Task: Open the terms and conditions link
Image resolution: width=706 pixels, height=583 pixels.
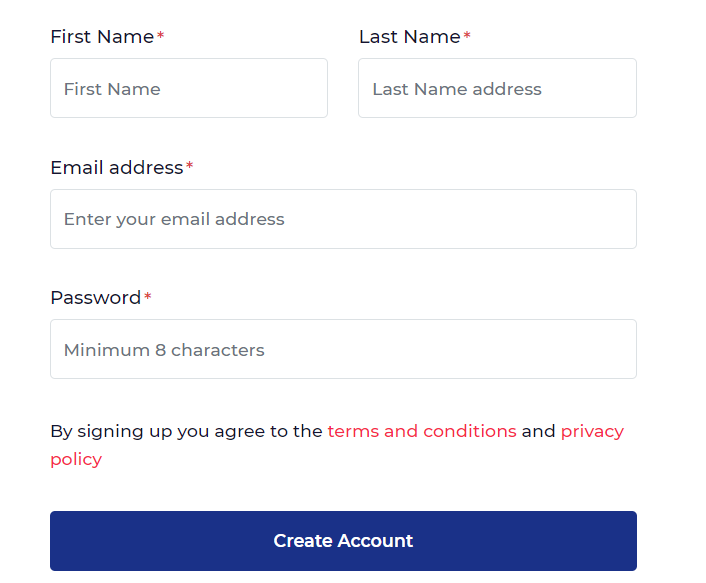Action: coord(422,431)
